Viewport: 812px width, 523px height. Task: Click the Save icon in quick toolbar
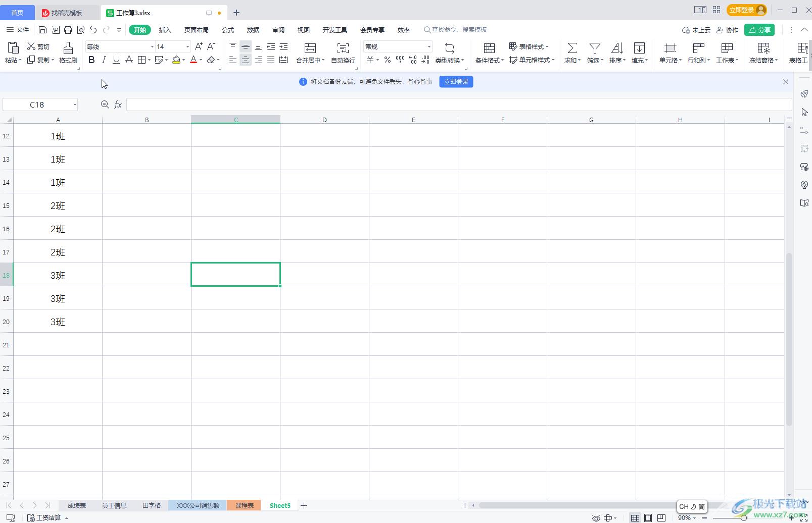tap(43, 30)
